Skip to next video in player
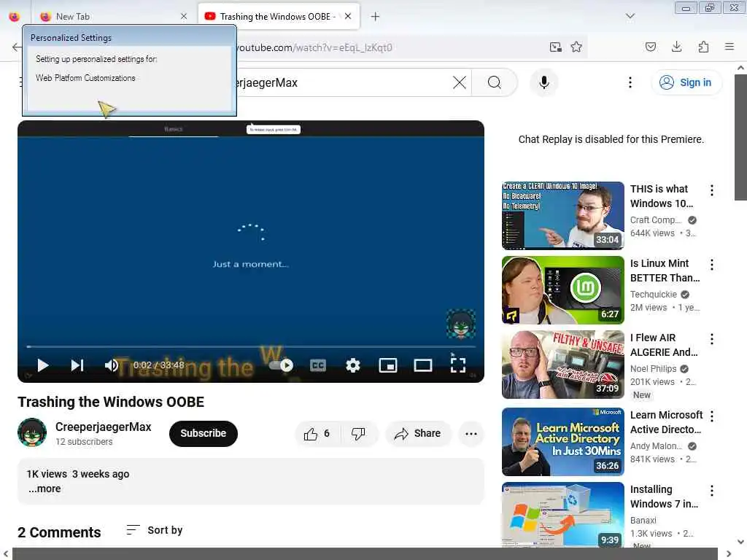 point(77,365)
